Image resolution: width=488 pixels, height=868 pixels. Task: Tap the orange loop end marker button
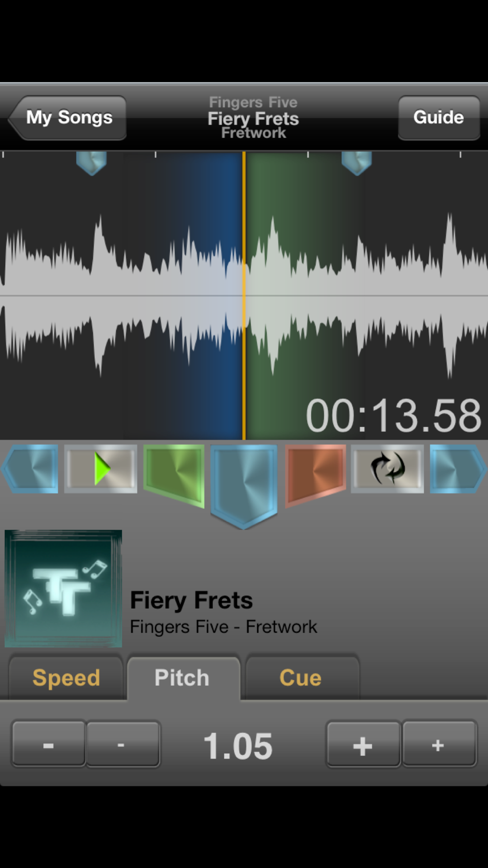[315, 475]
